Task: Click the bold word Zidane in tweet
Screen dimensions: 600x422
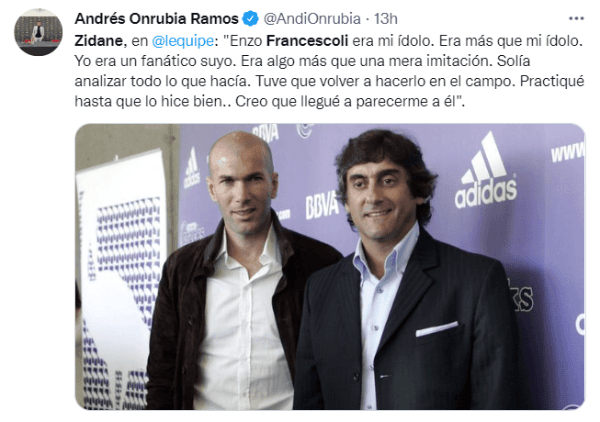Action: (98, 41)
